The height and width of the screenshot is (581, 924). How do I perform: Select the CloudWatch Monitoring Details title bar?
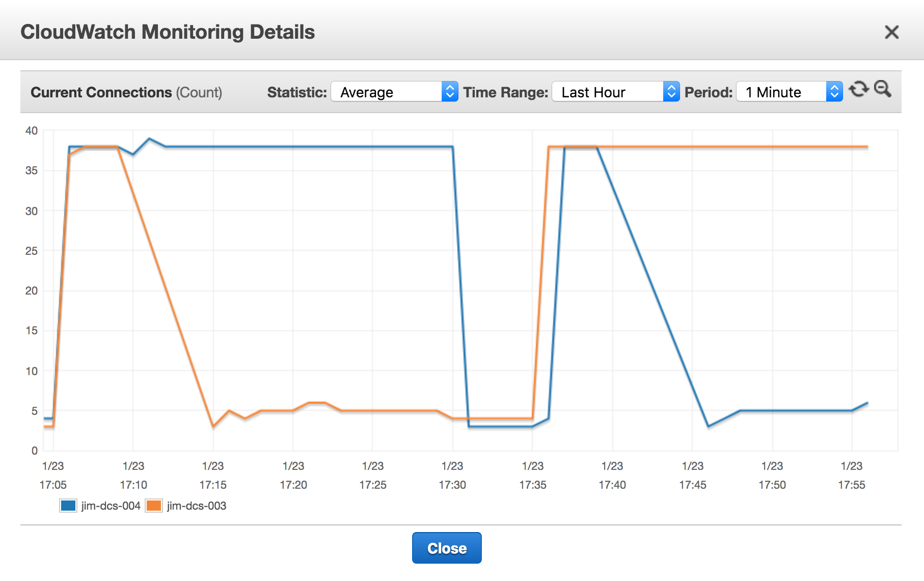point(168,32)
